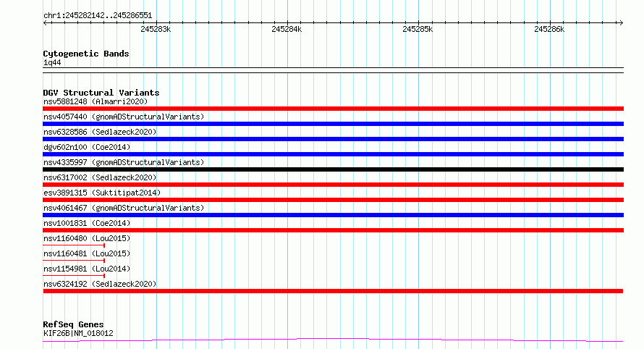The width and height of the screenshot is (644, 349).
Task: Open variant nsv6328586 (Sedlazeck2020) label
Action: (100, 132)
